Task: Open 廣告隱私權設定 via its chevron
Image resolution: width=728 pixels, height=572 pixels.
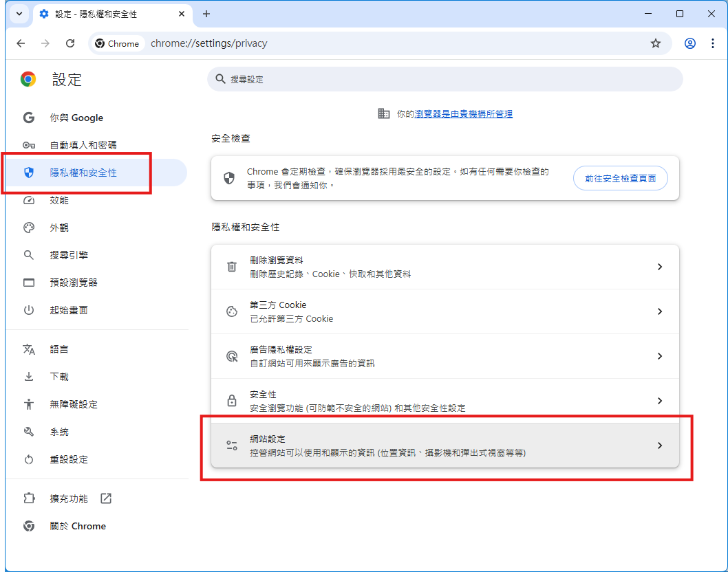Action: [660, 356]
